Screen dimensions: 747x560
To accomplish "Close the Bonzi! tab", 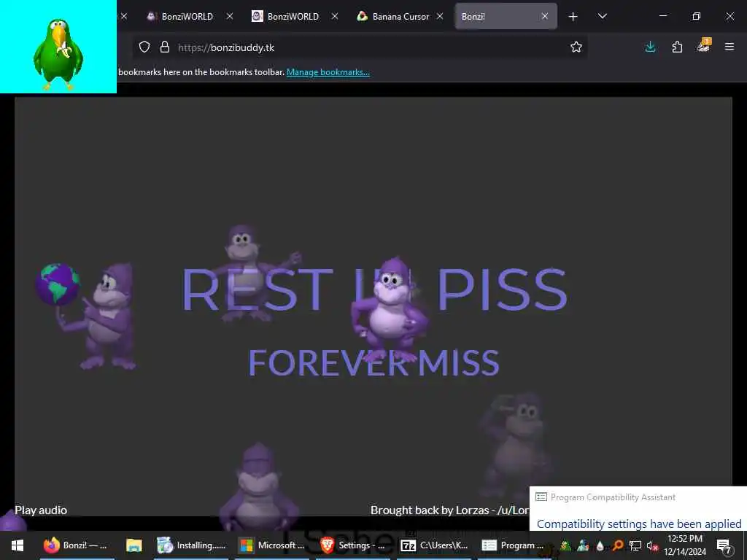I will point(544,16).
